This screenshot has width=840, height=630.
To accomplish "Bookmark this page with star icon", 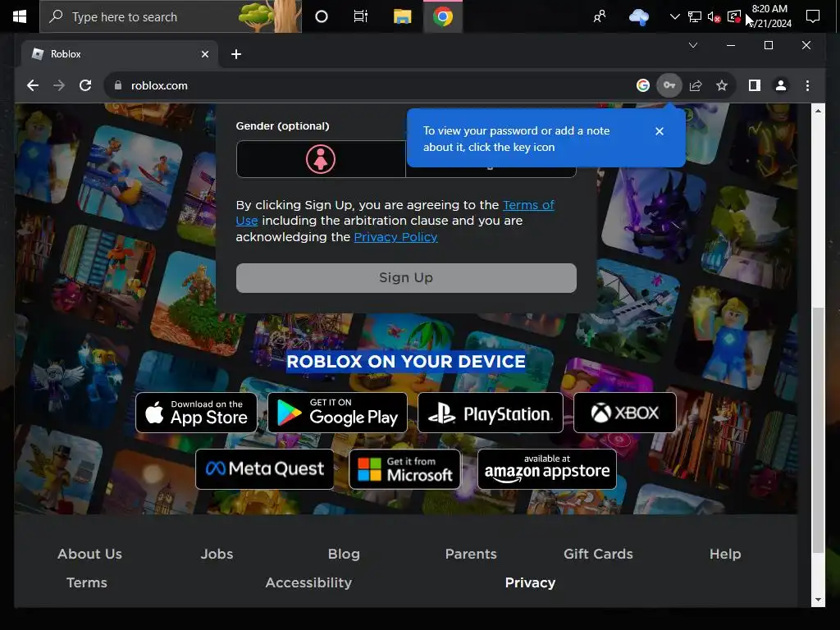I will pyautogui.click(x=722, y=85).
